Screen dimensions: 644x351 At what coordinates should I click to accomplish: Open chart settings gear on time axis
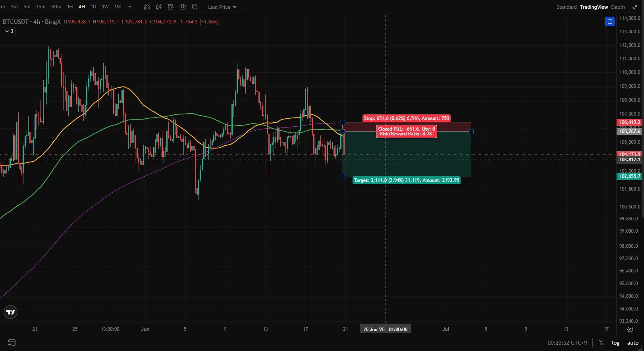tap(630, 329)
